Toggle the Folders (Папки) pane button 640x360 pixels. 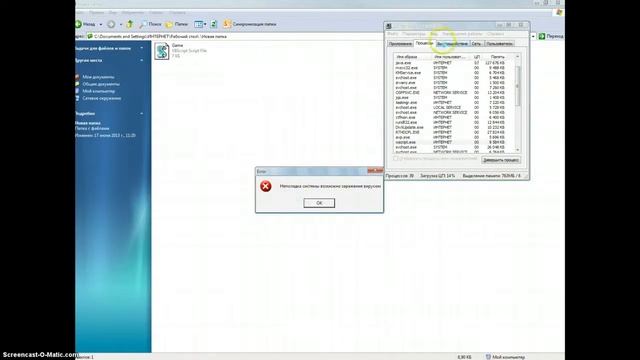tap(177, 24)
